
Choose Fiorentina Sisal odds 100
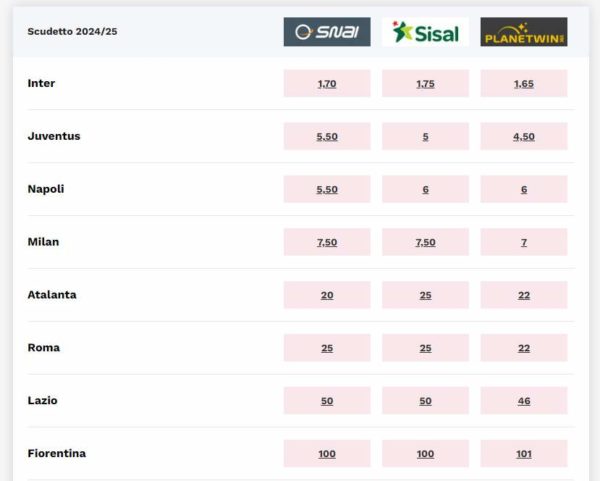point(425,454)
